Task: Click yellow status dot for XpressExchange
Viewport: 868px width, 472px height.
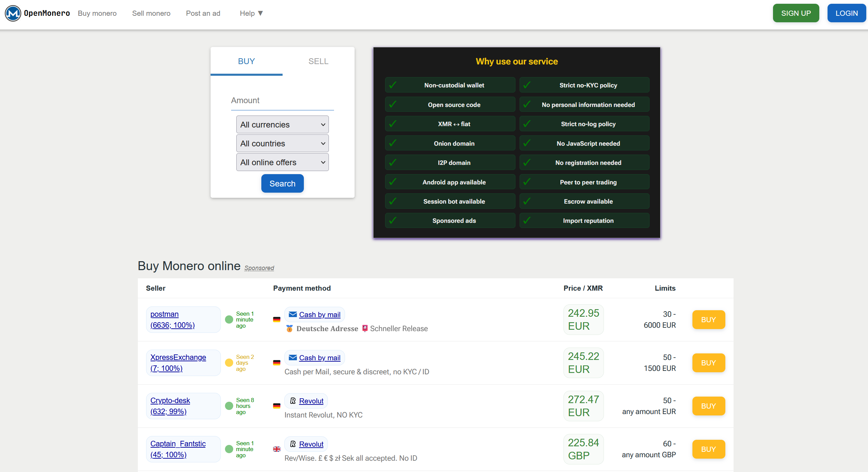Action: 229,363
